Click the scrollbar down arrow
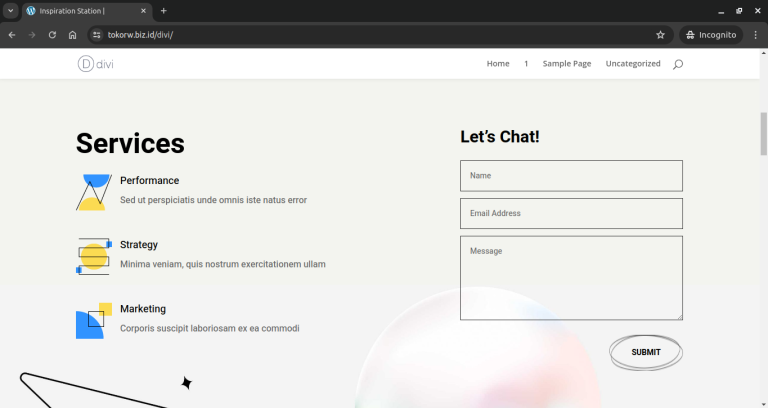The width and height of the screenshot is (768, 408). pyautogui.click(x=764, y=404)
